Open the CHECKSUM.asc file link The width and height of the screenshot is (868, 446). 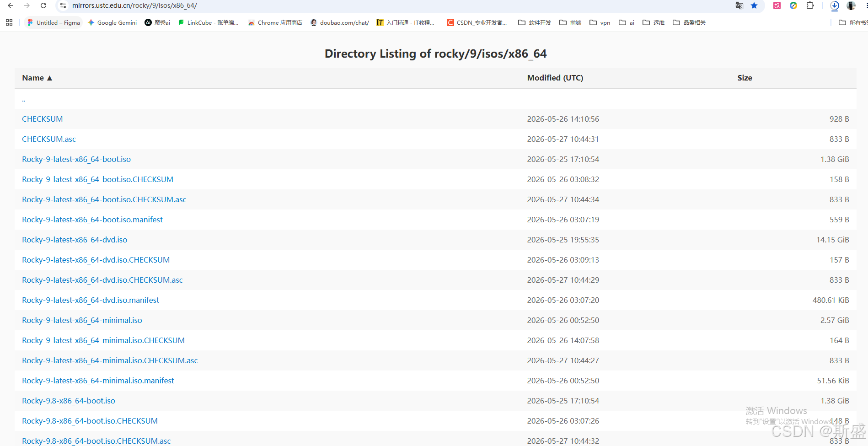(x=49, y=139)
